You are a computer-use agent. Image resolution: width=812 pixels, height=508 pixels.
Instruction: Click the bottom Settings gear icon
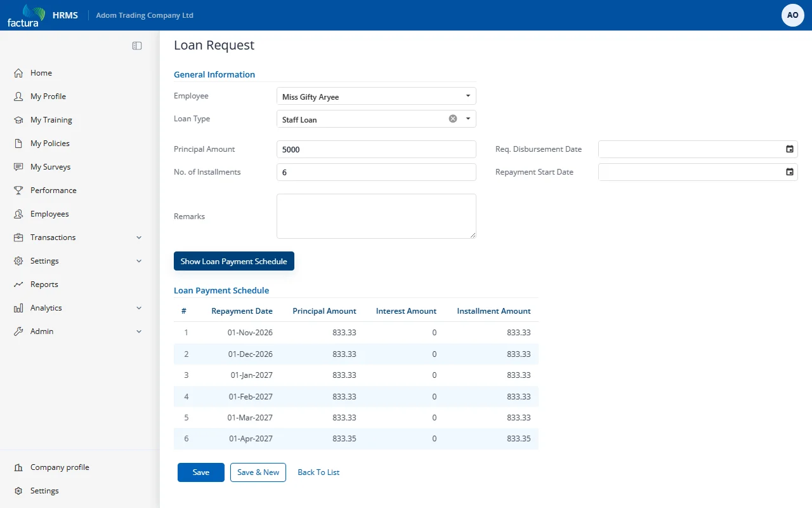coord(18,491)
